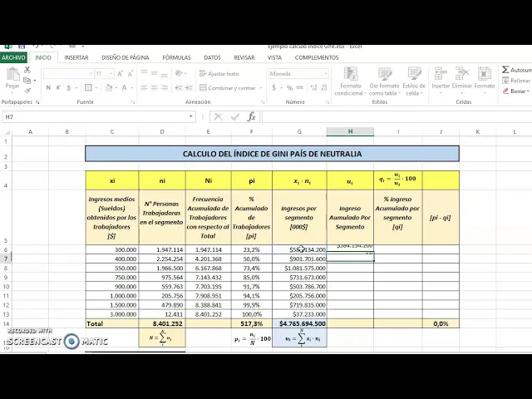Click the Name Box showing H7

tap(95, 116)
